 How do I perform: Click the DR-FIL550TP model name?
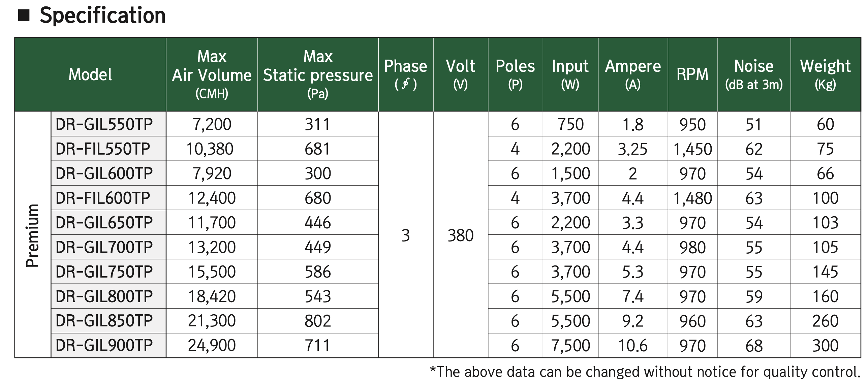pyautogui.click(x=103, y=149)
